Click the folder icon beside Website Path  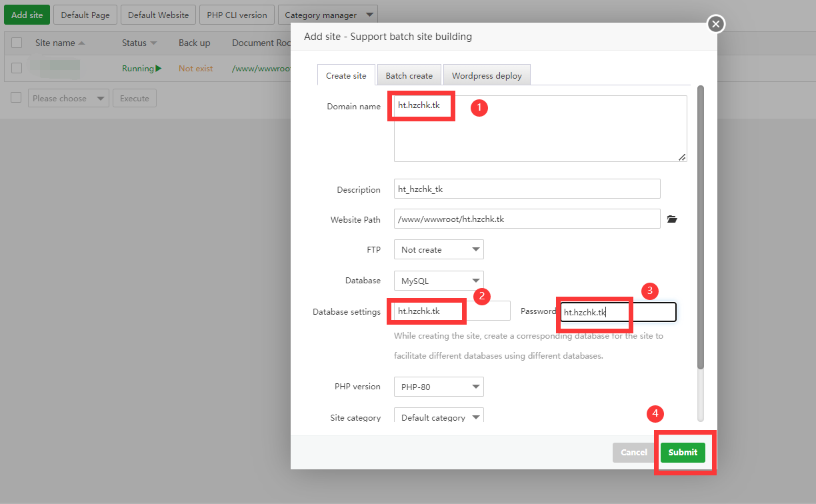pos(672,219)
